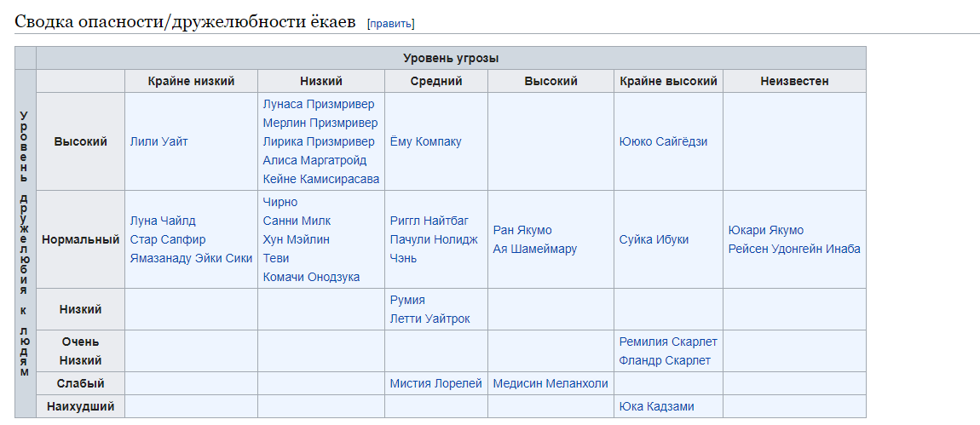Select the Чирно link
Viewport: 980px width, 425px height.
[280, 202]
